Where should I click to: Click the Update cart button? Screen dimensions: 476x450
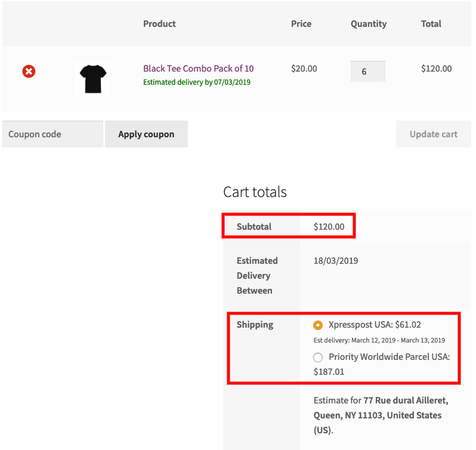click(x=433, y=134)
